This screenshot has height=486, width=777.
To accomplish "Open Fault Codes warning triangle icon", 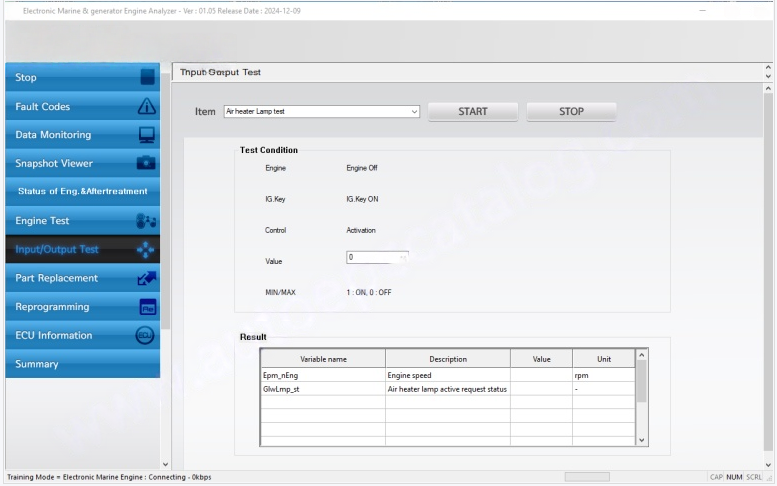I will [146, 106].
